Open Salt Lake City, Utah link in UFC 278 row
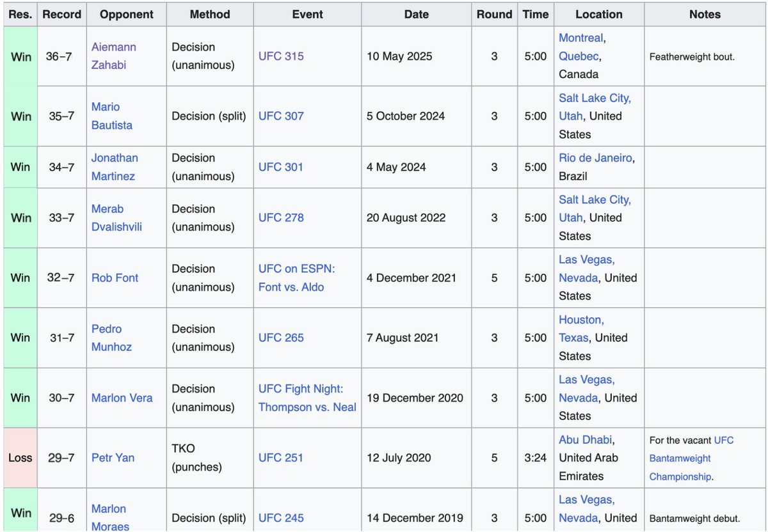 (x=595, y=209)
